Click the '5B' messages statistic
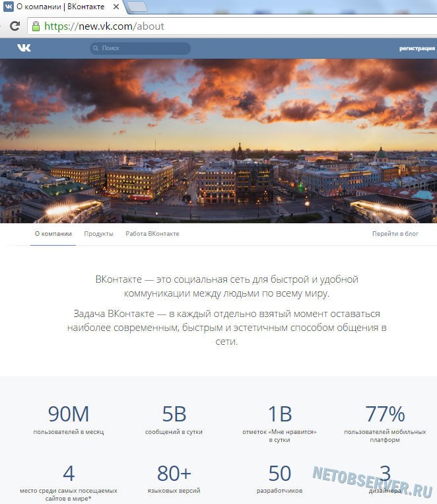Screen dimensions: 437x504 tap(174, 414)
